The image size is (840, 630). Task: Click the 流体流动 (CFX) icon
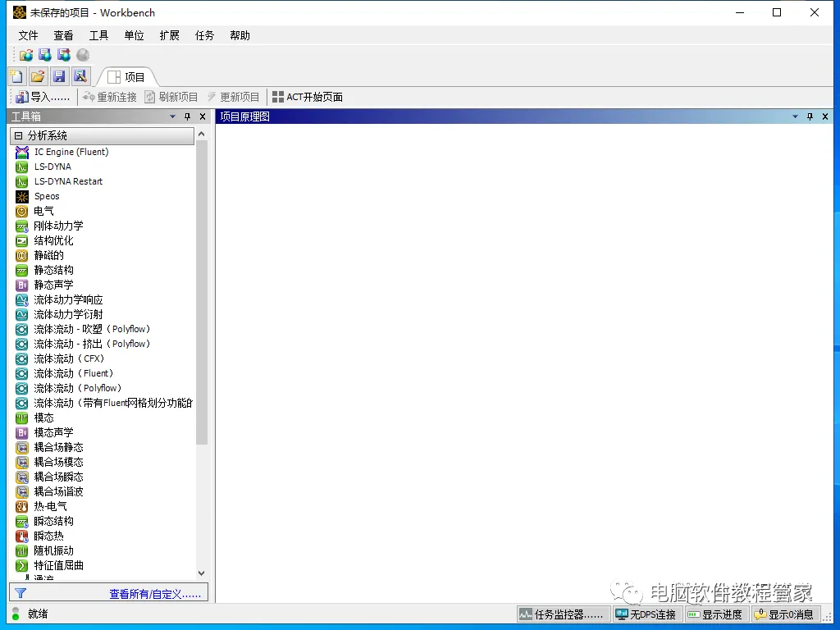(x=22, y=359)
